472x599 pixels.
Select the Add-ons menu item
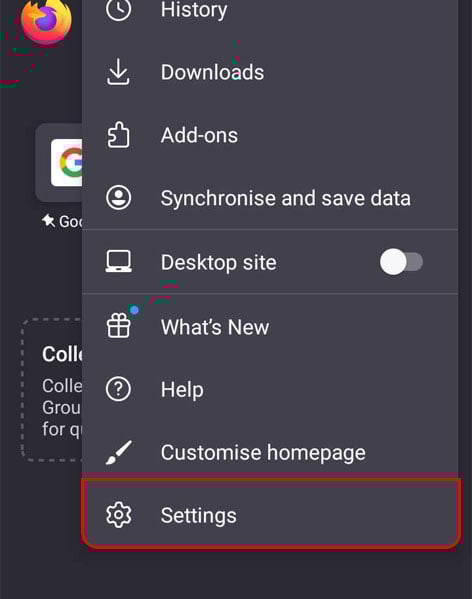coord(270,135)
